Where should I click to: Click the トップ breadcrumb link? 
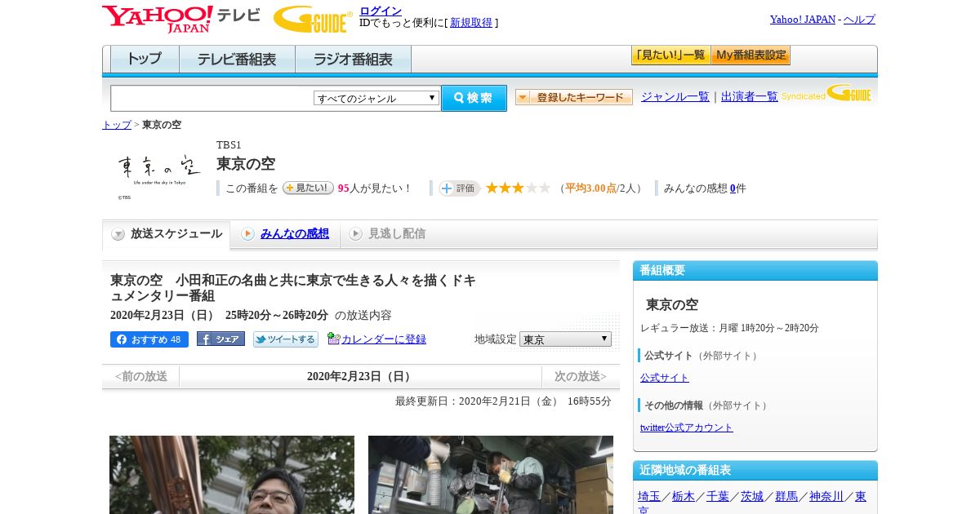pyautogui.click(x=116, y=125)
